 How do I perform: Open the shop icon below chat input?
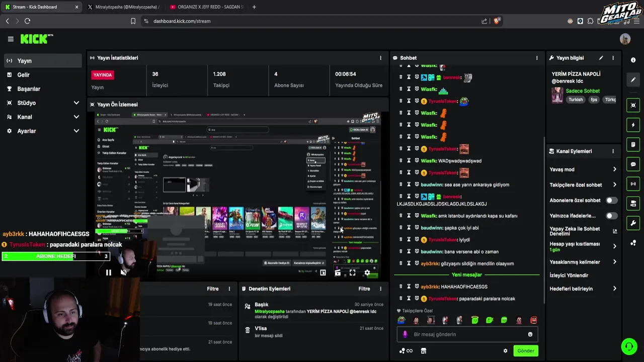pyautogui.click(x=424, y=351)
